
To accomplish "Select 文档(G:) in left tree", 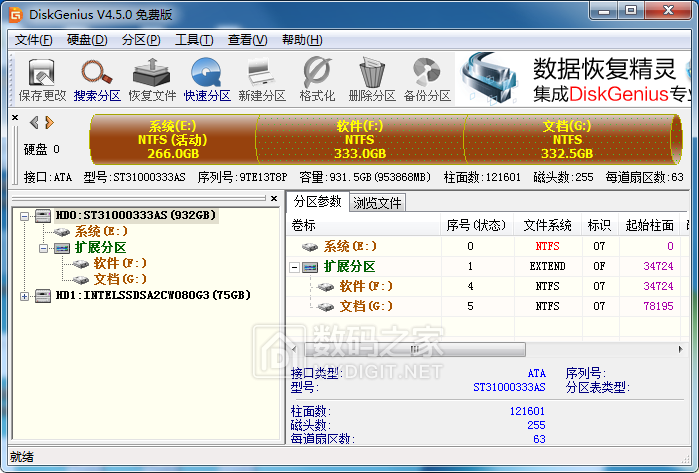I will pyautogui.click(x=120, y=280).
